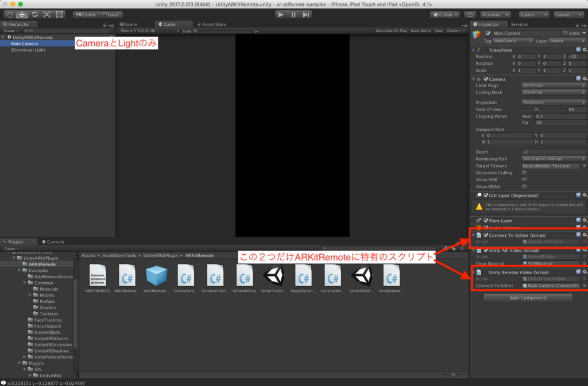Open Account dropdown

495,14
